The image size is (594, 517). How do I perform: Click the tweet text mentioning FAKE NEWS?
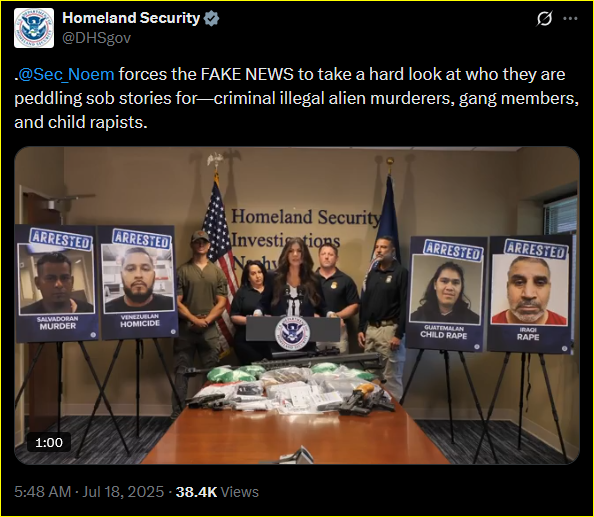[x=297, y=98]
